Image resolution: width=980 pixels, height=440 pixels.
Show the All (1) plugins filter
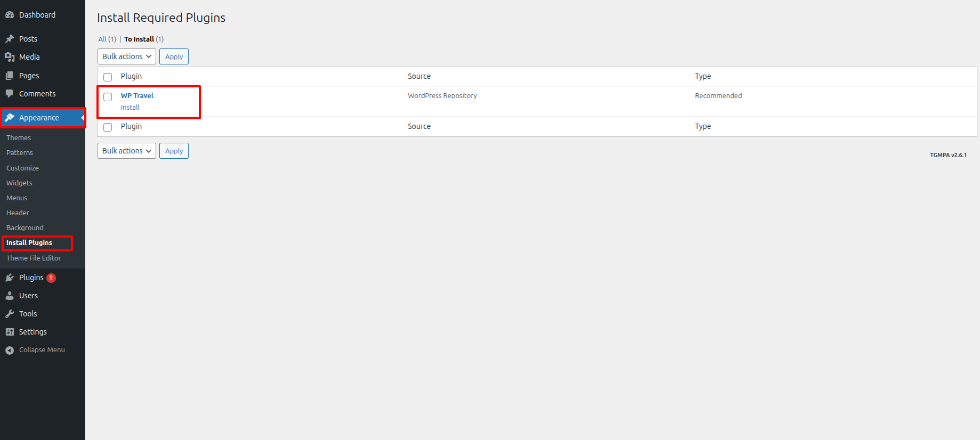[102, 39]
